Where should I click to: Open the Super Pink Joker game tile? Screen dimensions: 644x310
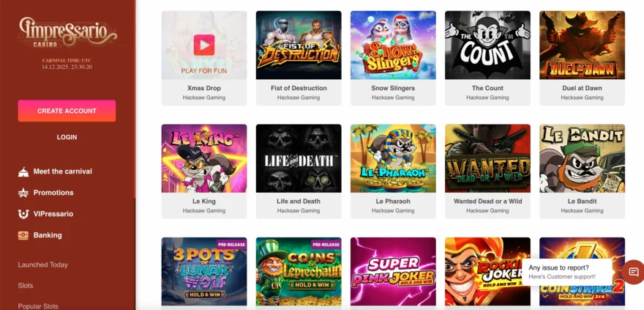393,271
